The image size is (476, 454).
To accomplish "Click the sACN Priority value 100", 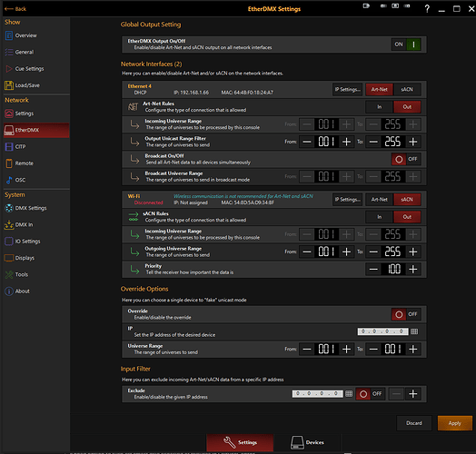I will [x=393, y=269].
